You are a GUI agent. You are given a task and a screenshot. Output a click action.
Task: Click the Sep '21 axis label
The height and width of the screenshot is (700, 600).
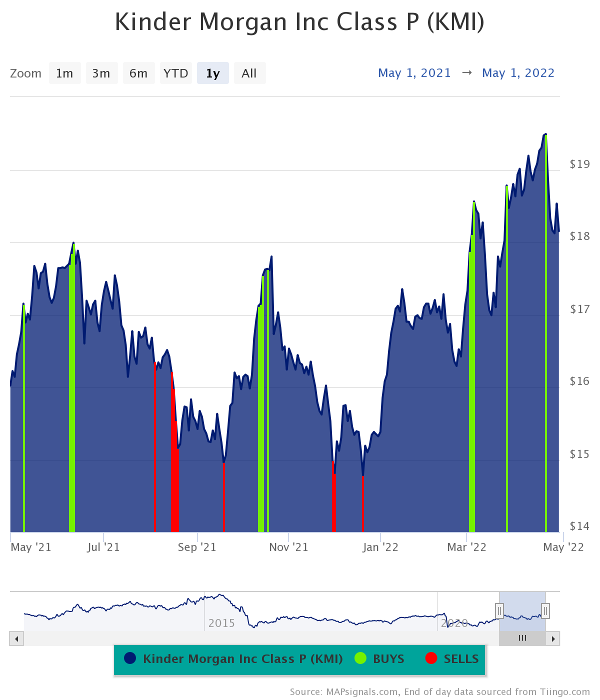pyautogui.click(x=197, y=547)
